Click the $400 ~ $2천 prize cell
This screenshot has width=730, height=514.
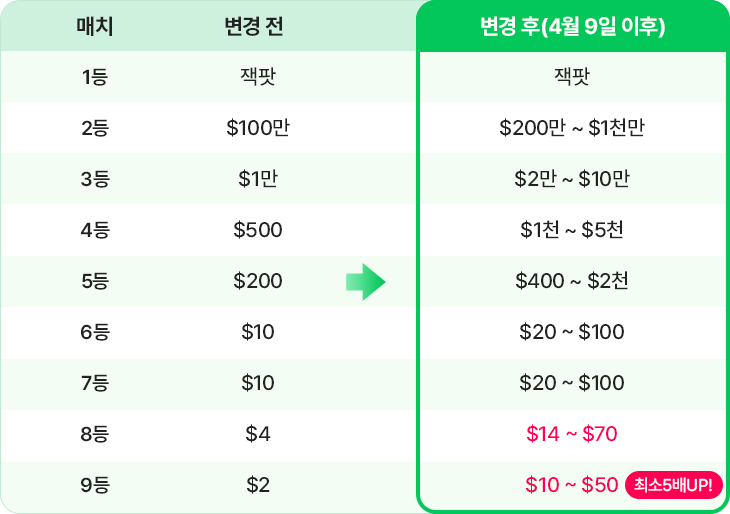click(572, 281)
